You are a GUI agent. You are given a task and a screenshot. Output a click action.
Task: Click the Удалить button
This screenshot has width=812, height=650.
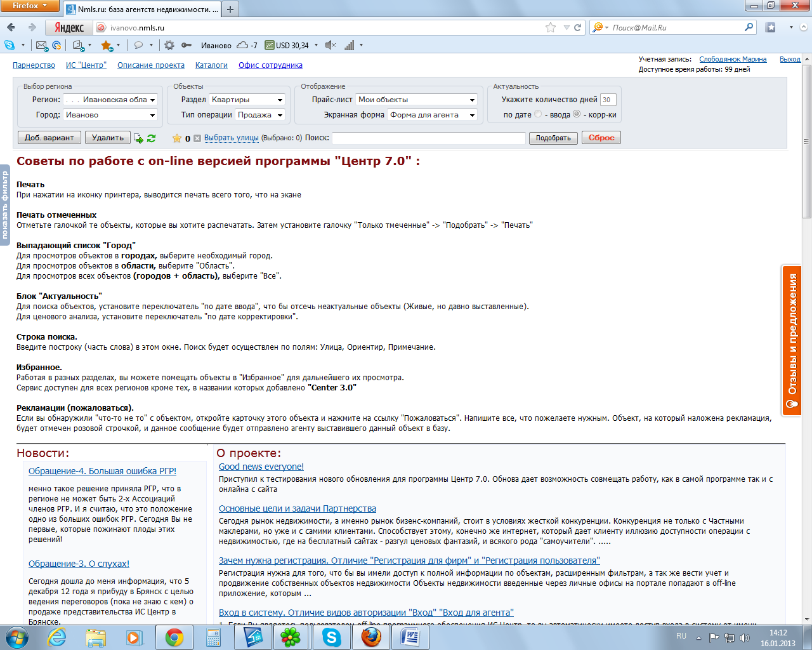tap(108, 138)
